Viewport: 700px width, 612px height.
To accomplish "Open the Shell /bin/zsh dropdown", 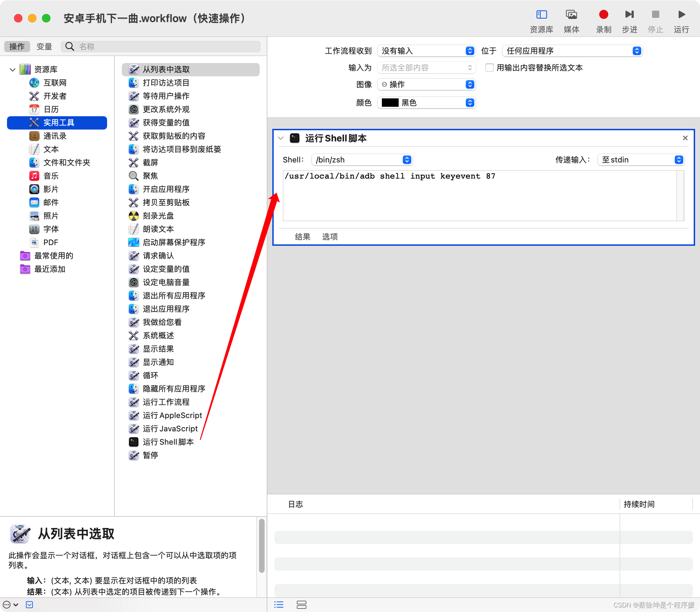I will pyautogui.click(x=362, y=160).
